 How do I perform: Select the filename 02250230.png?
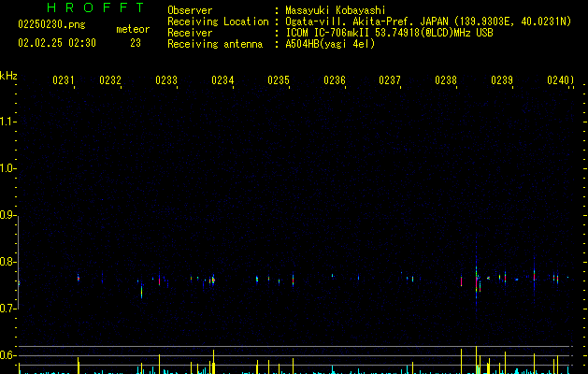pos(51,24)
